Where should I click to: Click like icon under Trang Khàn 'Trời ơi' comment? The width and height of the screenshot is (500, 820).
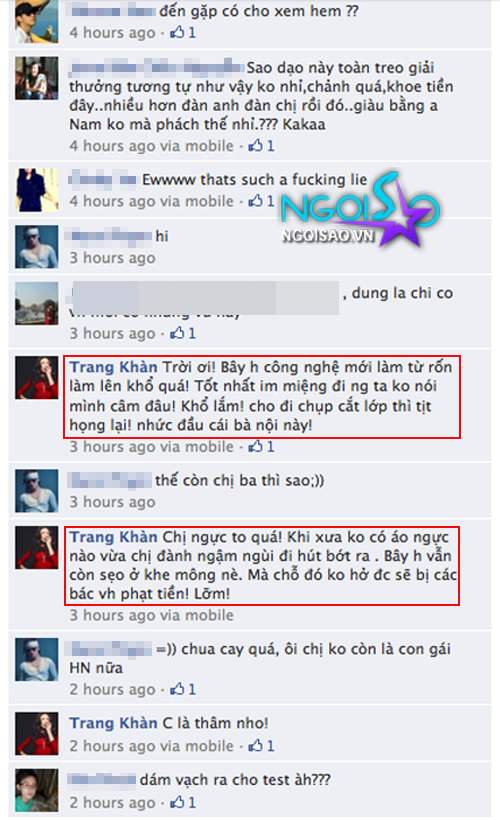pos(255,447)
